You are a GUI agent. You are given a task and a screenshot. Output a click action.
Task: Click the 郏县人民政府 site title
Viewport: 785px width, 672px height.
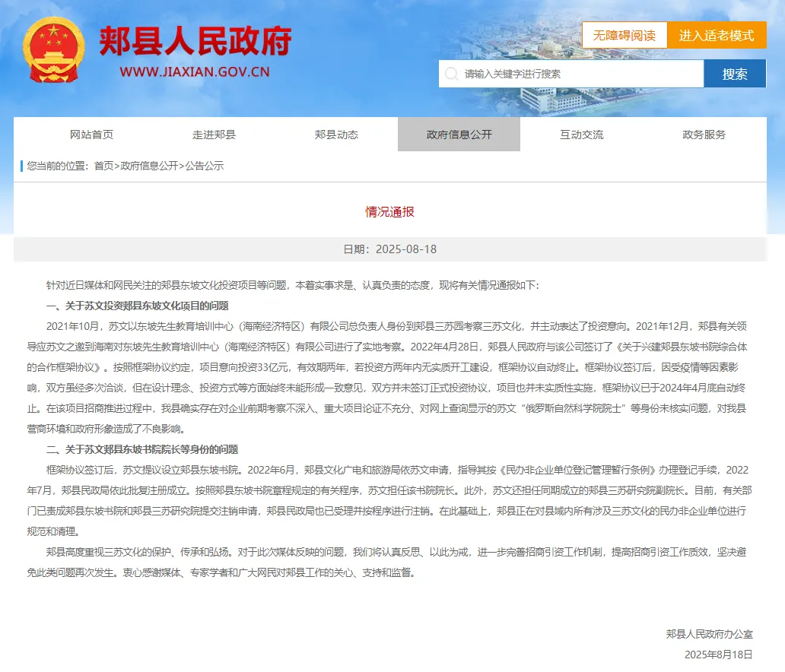tap(195, 41)
